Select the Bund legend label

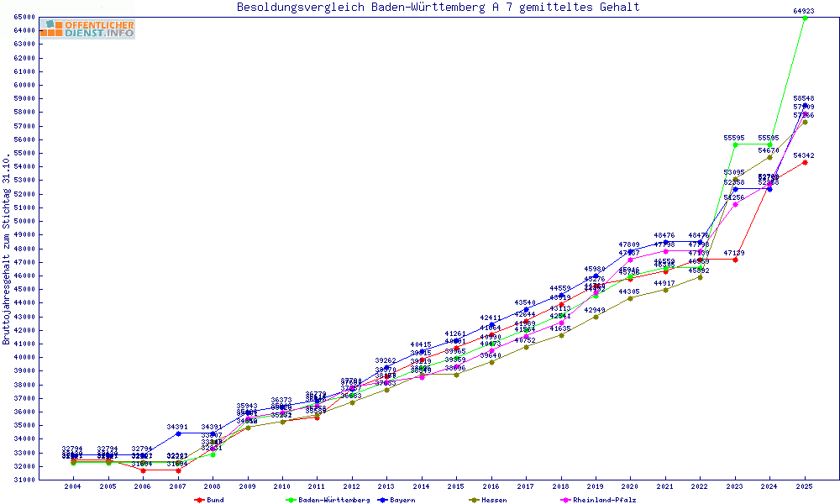[x=215, y=500]
